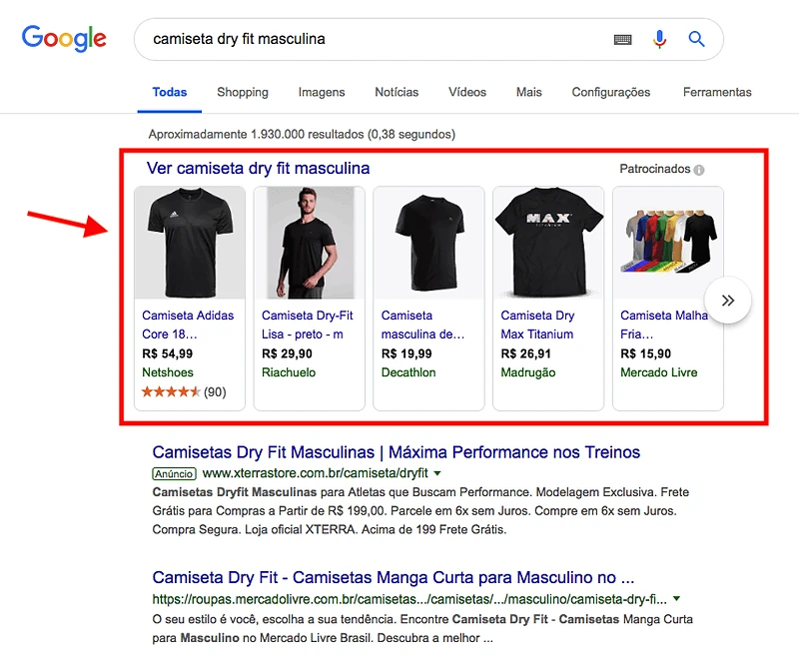Open Configurações menu
The height and width of the screenshot is (672, 799).
pos(611,92)
